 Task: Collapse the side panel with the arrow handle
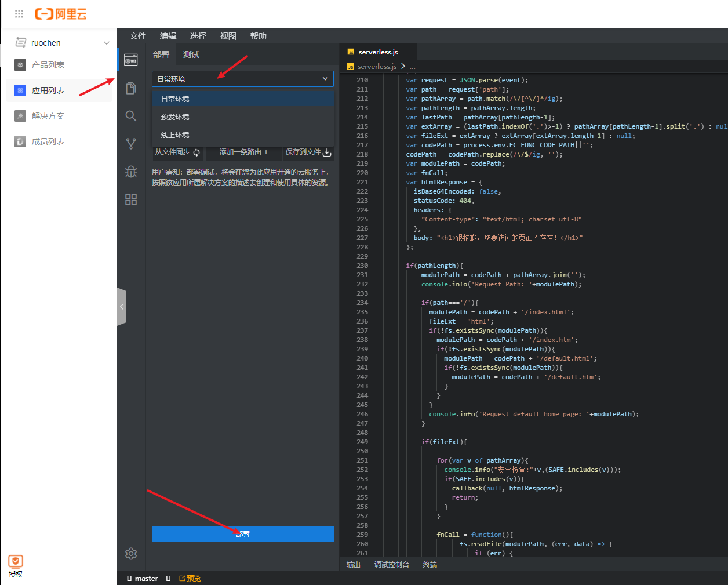[122, 307]
